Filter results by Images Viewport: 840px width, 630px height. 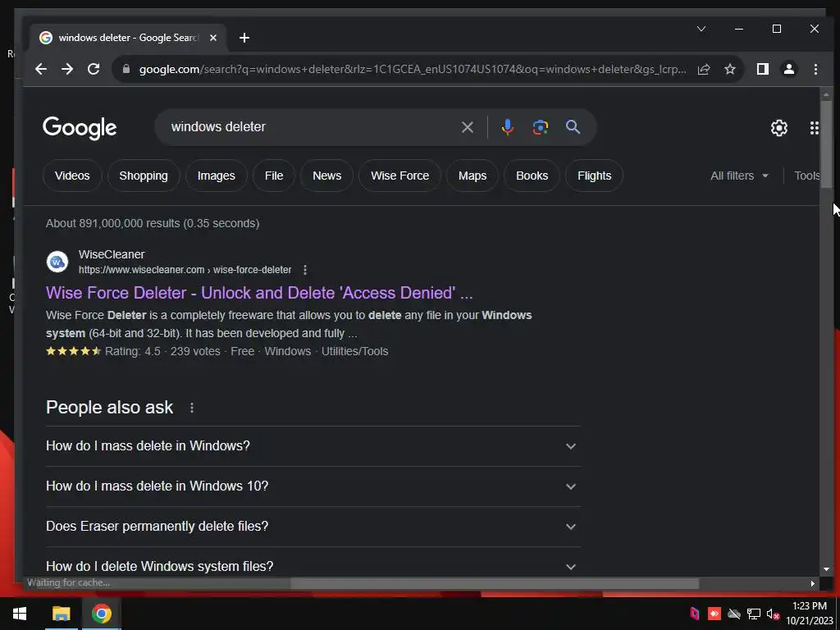coord(217,176)
